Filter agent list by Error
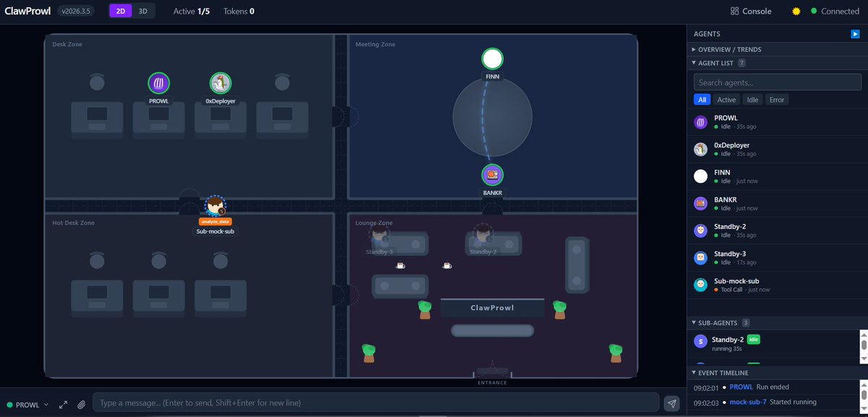Screen dimensions: 868x417 [x=777, y=100]
